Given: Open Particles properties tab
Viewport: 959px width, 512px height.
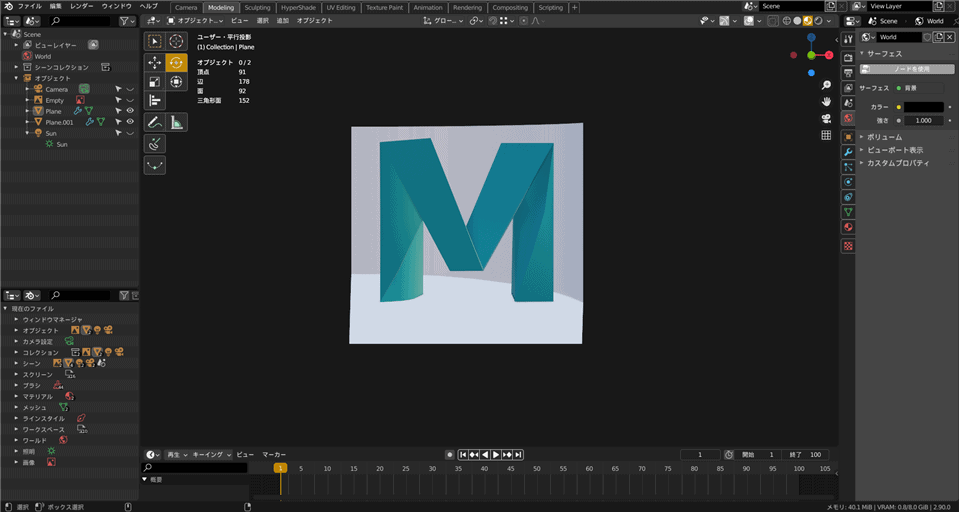Looking at the screenshot, I should (848, 167).
